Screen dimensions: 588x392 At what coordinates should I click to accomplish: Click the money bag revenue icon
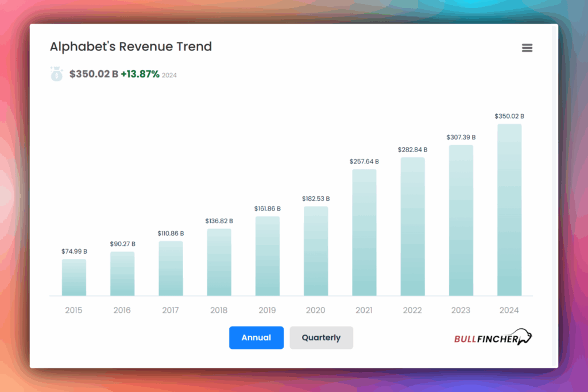pyautogui.click(x=56, y=73)
